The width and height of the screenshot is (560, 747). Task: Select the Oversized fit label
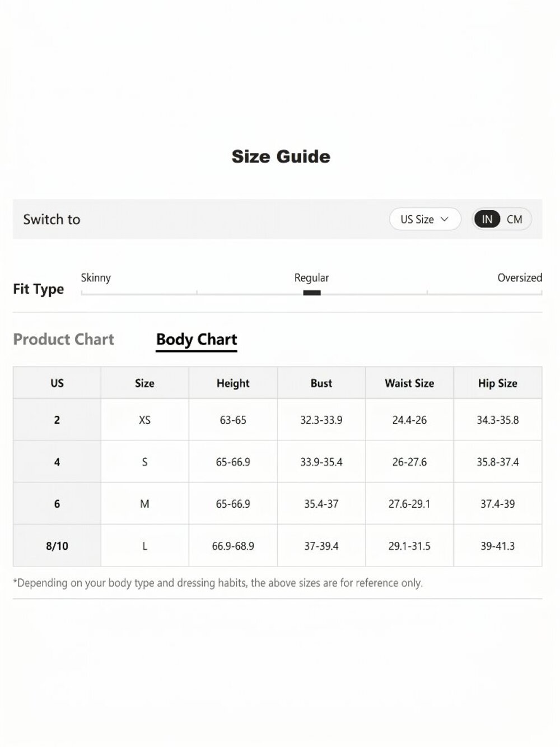(x=520, y=277)
